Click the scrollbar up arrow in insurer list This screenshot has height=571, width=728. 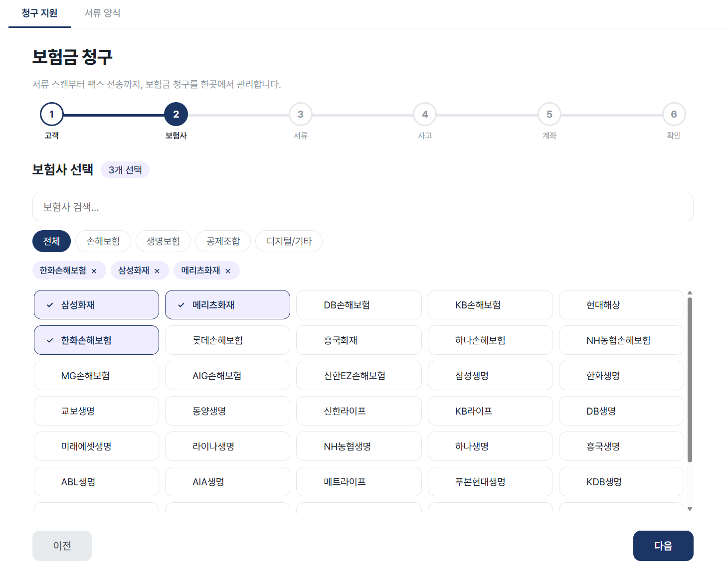[x=690, y=293]
